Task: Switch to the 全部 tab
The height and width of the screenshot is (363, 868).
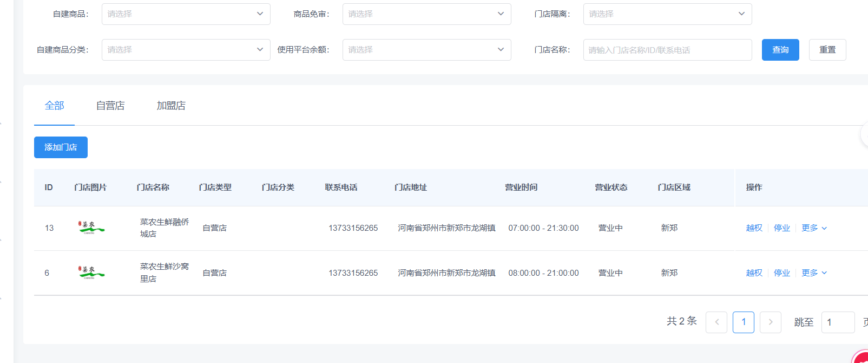Action: (54, 106)
